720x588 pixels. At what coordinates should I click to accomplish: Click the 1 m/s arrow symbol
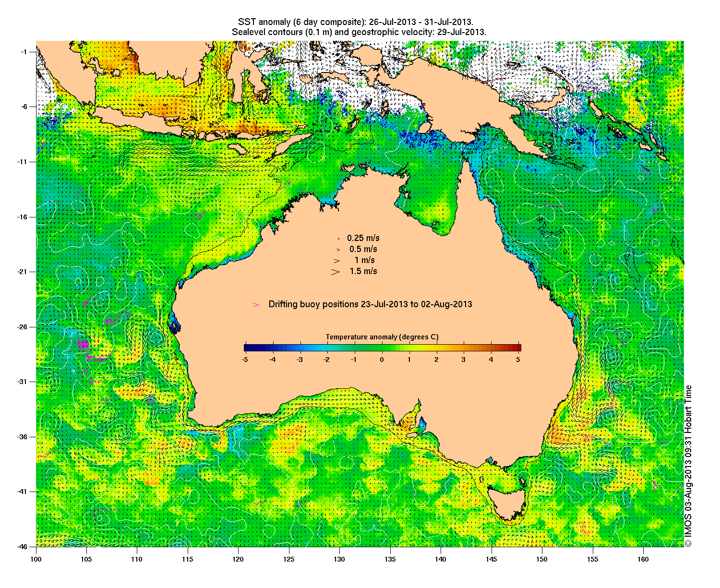coord(337,261)
